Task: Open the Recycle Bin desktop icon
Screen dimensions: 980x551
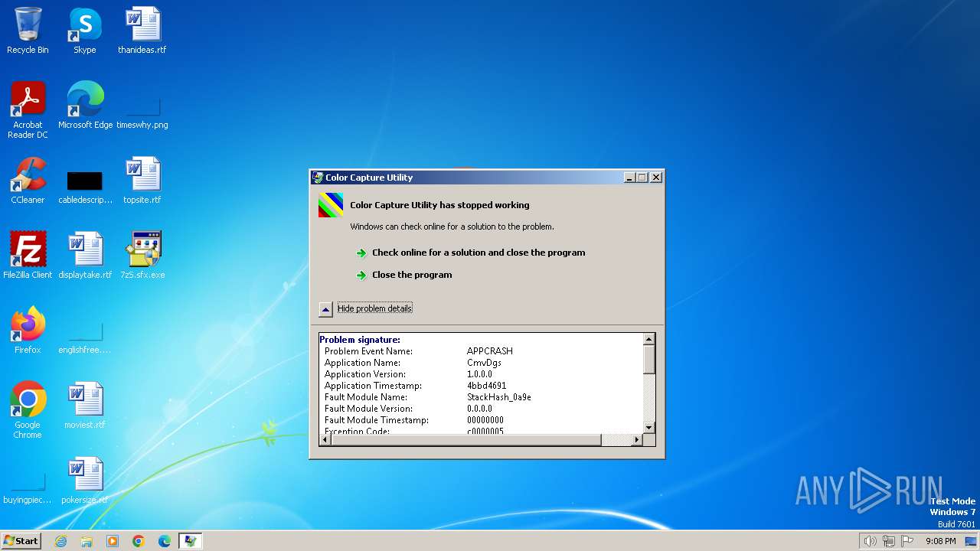Action: 28,31
